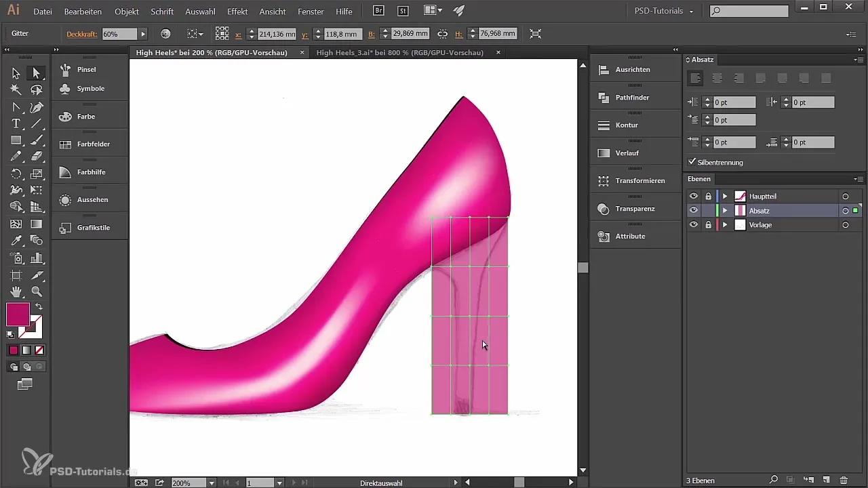Apply Gradient paint mode swatch
This screenshot has height=488, width=868.
coord(26,350)
